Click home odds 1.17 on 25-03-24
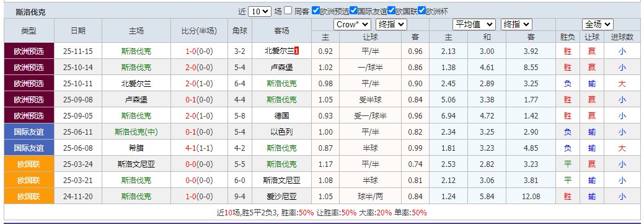Image resolution: width=644 pixels, height=224 pixels. point(325,164)
